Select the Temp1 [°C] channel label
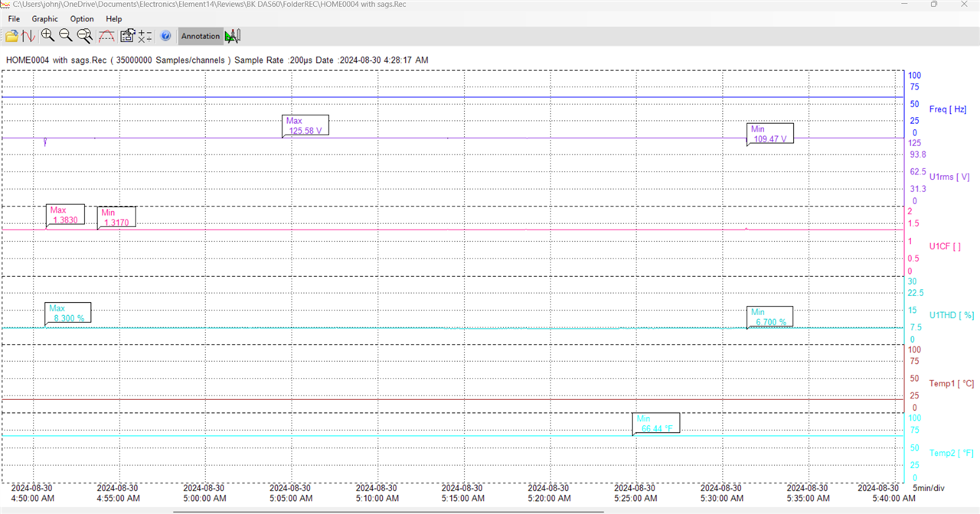Image resolution: width=980 pixels, height=514 pixels. tap(952, 383)
